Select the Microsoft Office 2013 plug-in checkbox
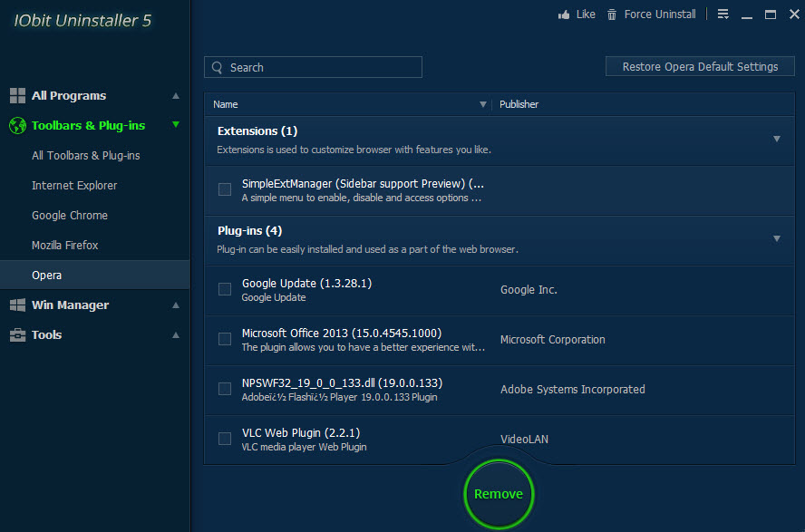 (224, 339)
